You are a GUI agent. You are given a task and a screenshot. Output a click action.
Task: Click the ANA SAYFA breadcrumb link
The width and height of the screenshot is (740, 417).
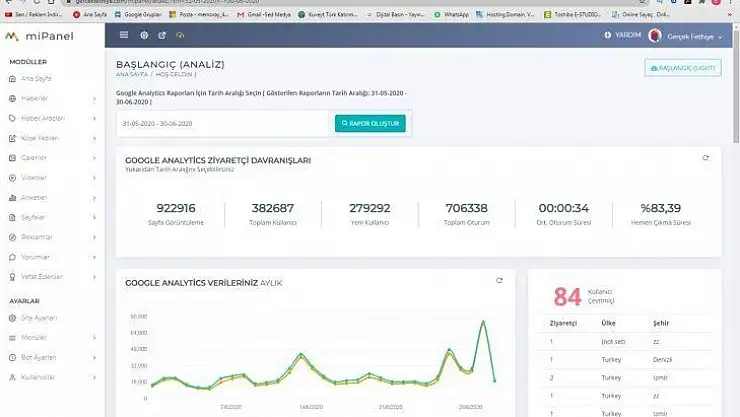click(x=132, y=74)
